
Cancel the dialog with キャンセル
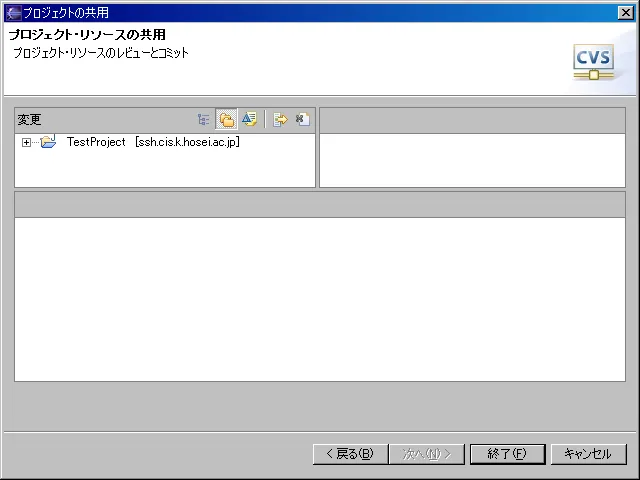pyautogui.click(x=588, y=454)
